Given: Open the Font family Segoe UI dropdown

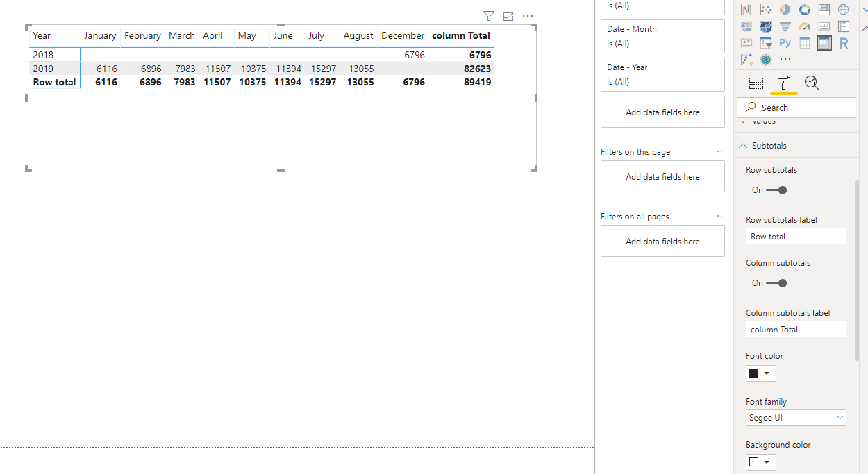Looking at the screenshot, I should (796, 418).
